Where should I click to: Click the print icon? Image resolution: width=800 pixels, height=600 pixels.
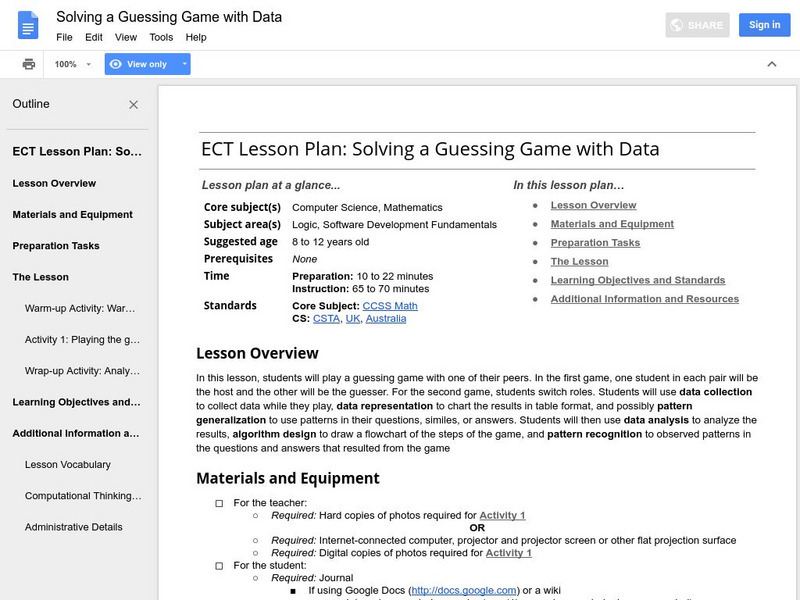(x=29, y=64)
